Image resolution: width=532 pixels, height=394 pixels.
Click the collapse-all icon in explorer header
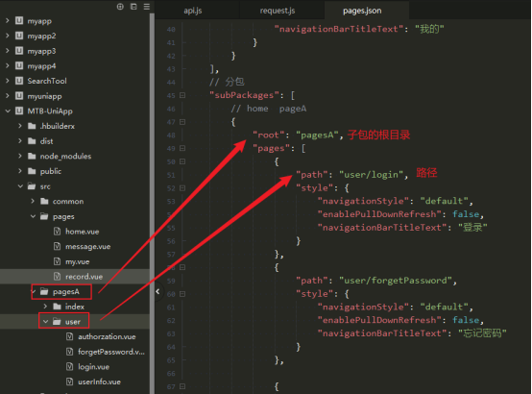pos(133,7)
